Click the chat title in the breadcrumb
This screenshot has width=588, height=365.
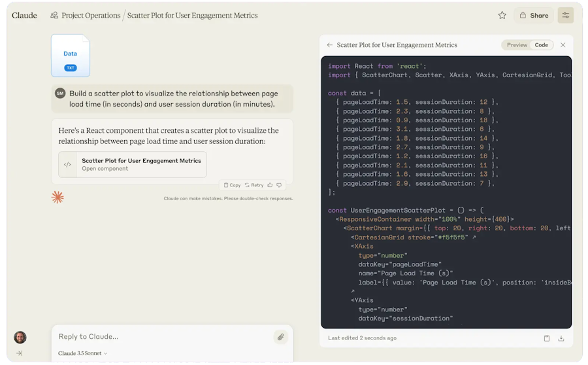coord(192,15)
